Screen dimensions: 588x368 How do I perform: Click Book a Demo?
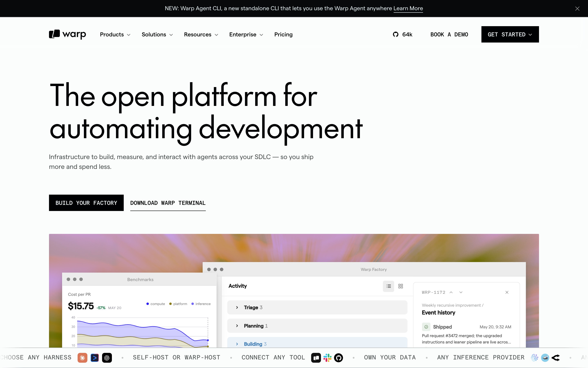pyautogui.click(x=449, y=35)
